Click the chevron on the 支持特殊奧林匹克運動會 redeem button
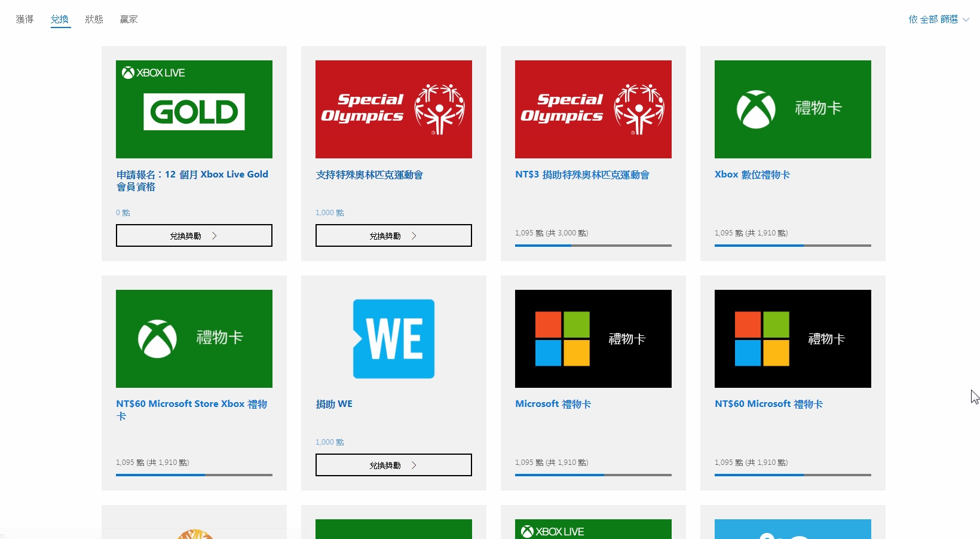This screenshot has height=539, width=980. (x=414, y=235)
